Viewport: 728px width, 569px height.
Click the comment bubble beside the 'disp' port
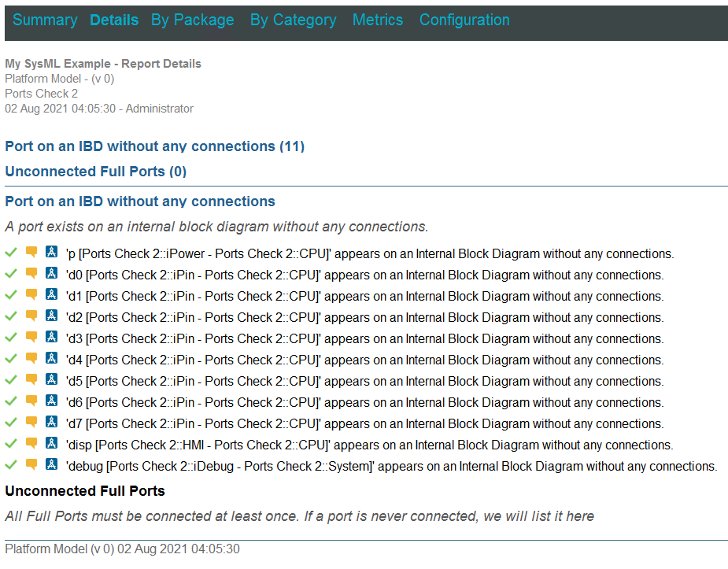[x=30, y=444]
